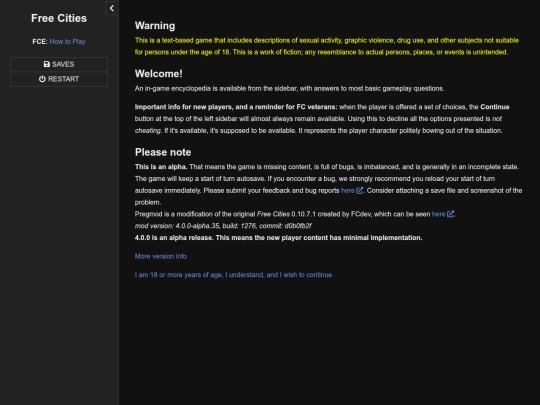This screenshot has width=540, height=405.
Task: Click the external-link icon after FCdev here
Action: click(450, 214)
